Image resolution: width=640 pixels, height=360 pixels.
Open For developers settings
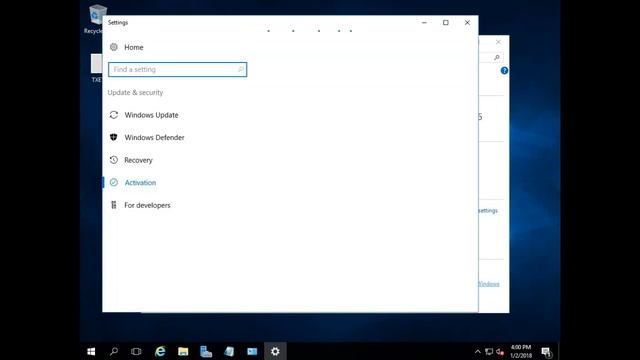147,205
